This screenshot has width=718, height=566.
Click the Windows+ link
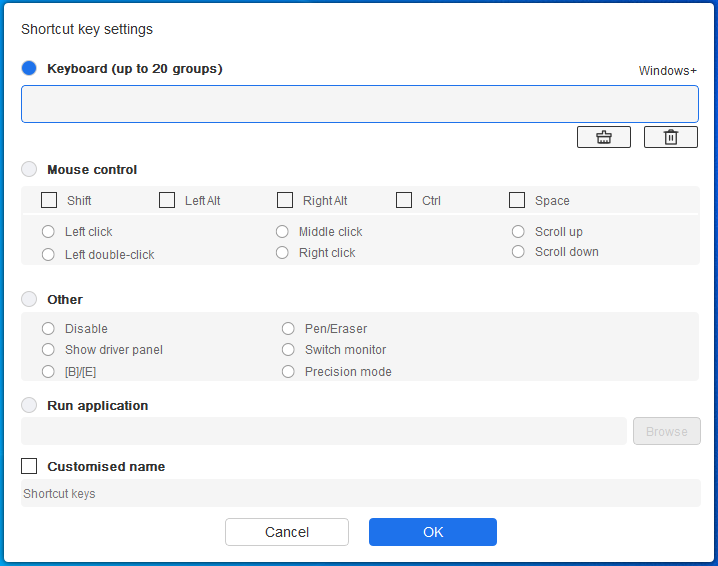point(667,71)
